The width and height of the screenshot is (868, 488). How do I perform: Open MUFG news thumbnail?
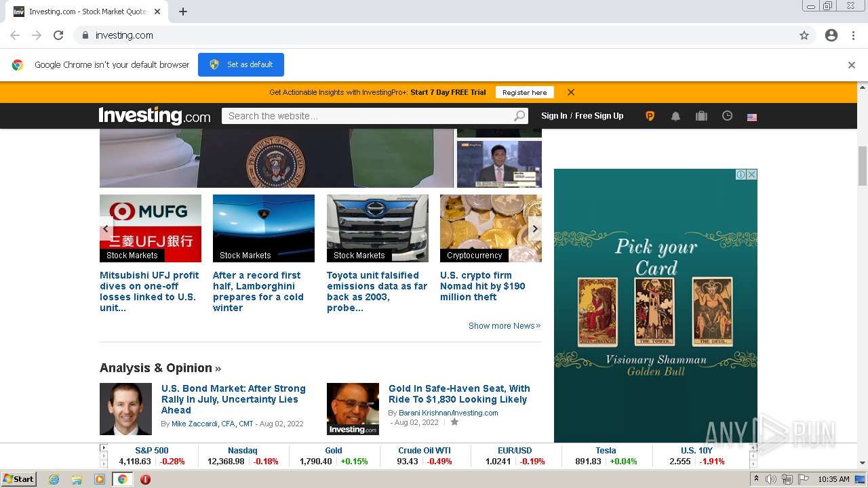(151, 228)
